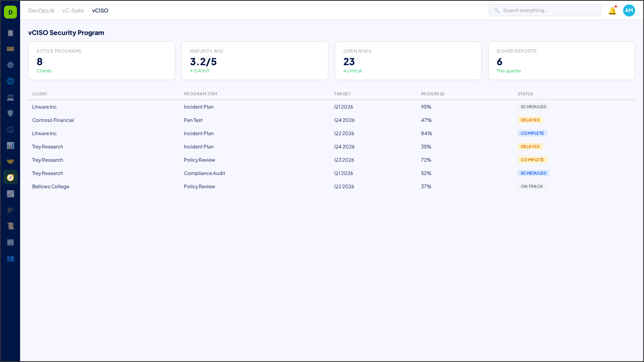Click the laptop devices icon in sidebar
The width and height of the screenshot is (644, 362).
10,97
